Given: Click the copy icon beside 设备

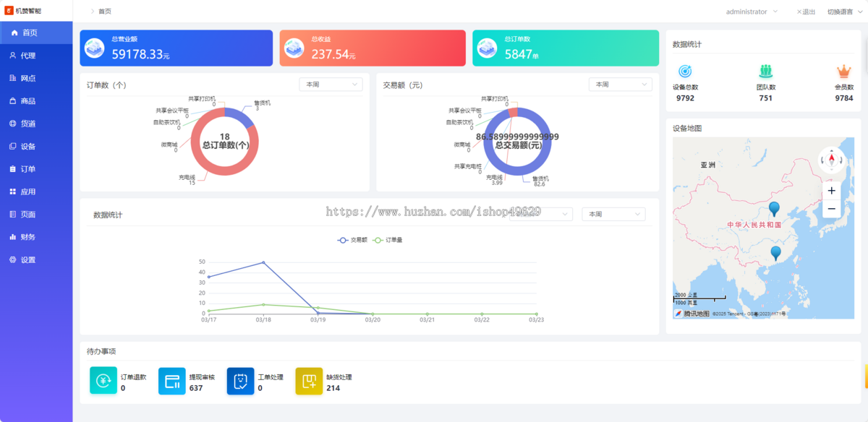Looking at the screenshot, I should click(13, 146).
